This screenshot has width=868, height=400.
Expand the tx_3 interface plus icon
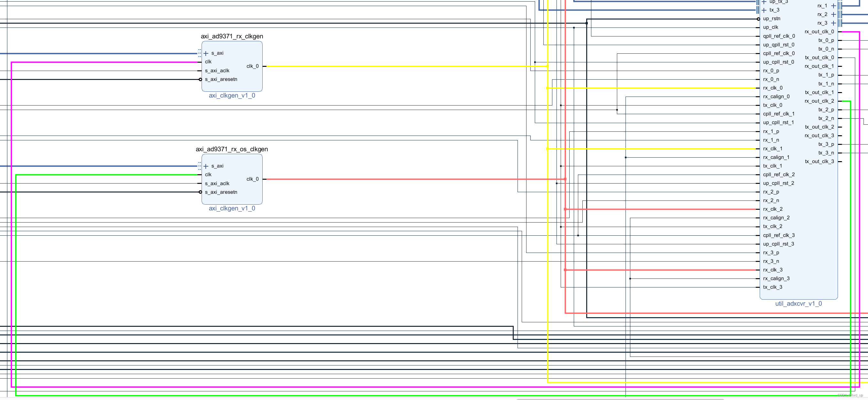point(764,10)
